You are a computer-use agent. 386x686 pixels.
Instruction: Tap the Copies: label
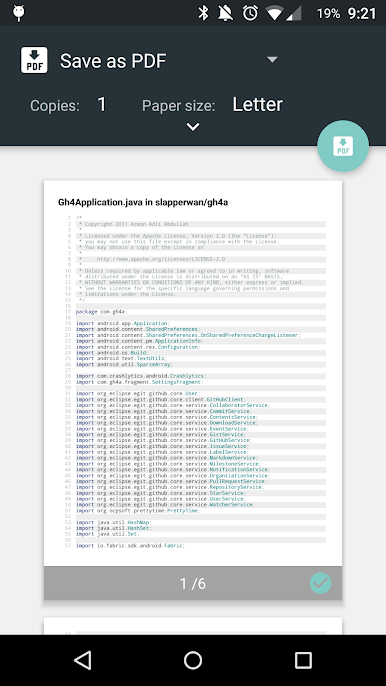pos(55,106)
